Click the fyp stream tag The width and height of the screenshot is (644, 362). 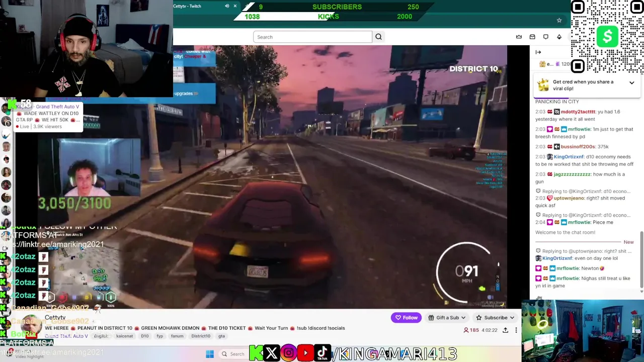click(159, 336)
